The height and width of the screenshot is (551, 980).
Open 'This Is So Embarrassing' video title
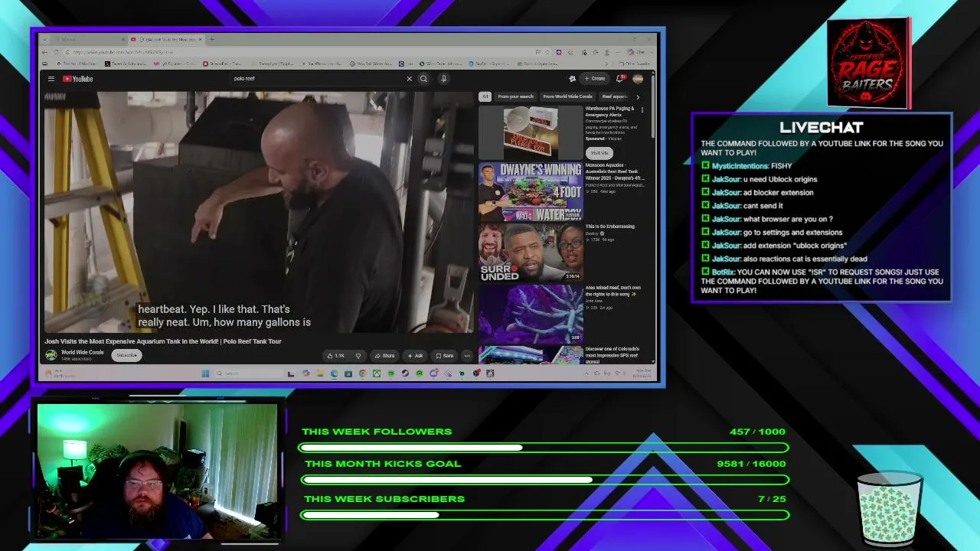[610, 227]
